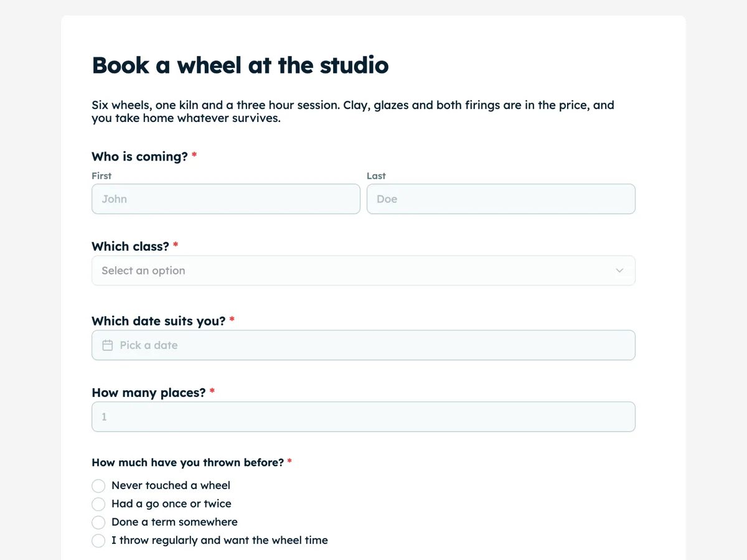The image size is (747, 560).
Task: Click the 'Six wheels, one kiln' description paragraph
Action: point(353,111)
